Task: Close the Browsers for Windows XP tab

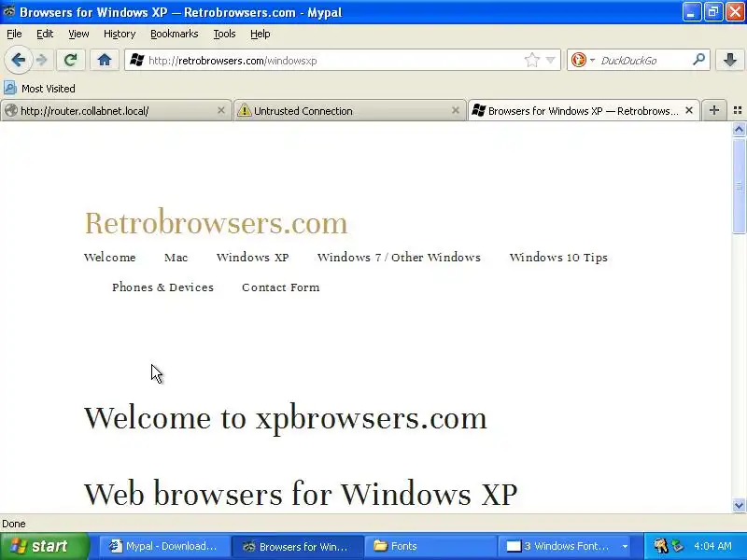Action: [689, 110]
